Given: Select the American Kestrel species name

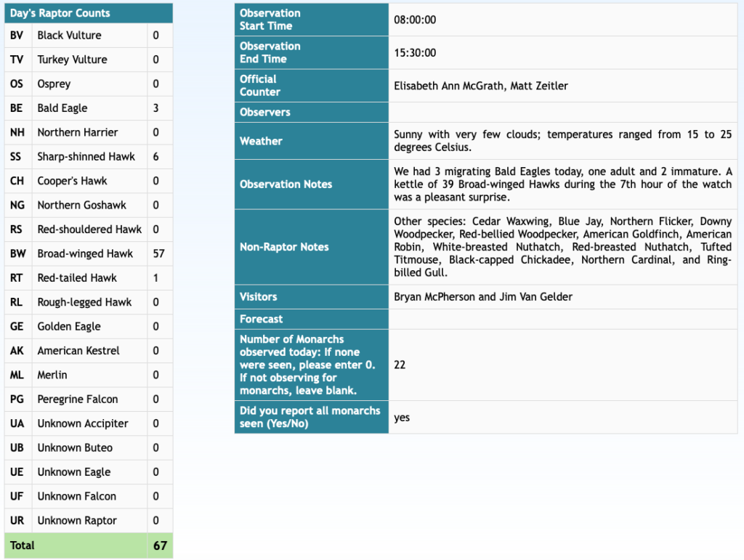Looking at the screenshot, I should pos(78,350).
